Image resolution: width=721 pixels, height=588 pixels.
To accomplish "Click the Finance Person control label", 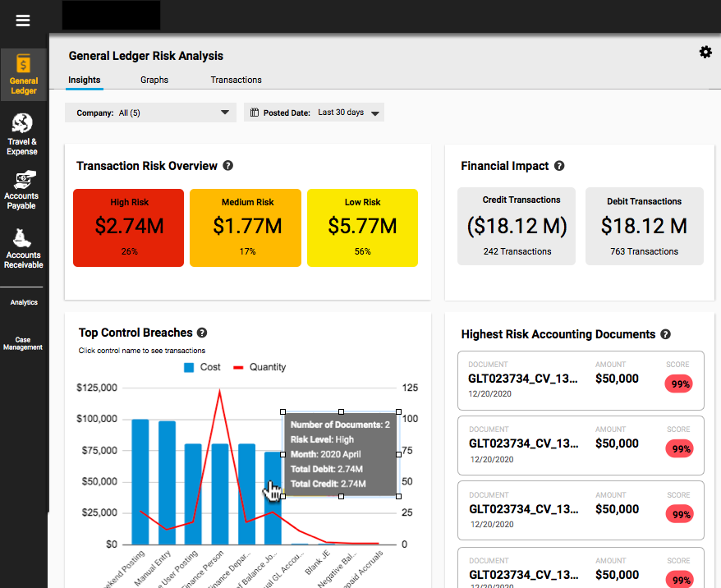I will [x=203, y=569].
